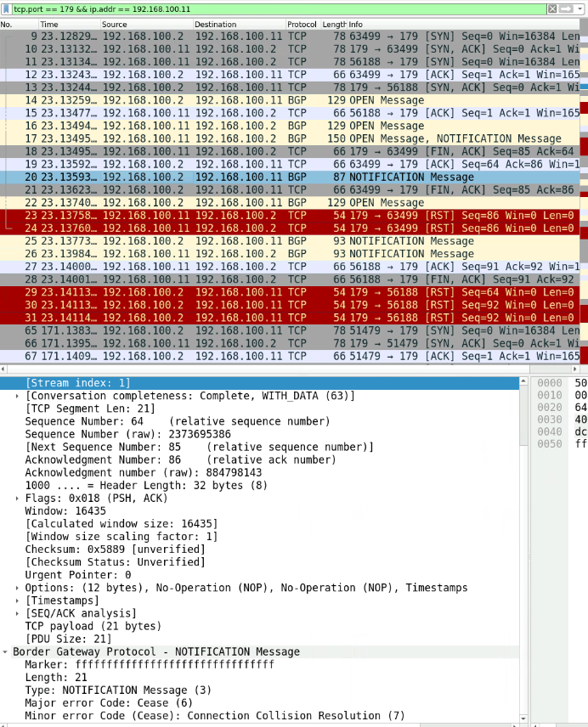
Task: Click hex offset 0030 in bytes pane
Action: (550, 420)
